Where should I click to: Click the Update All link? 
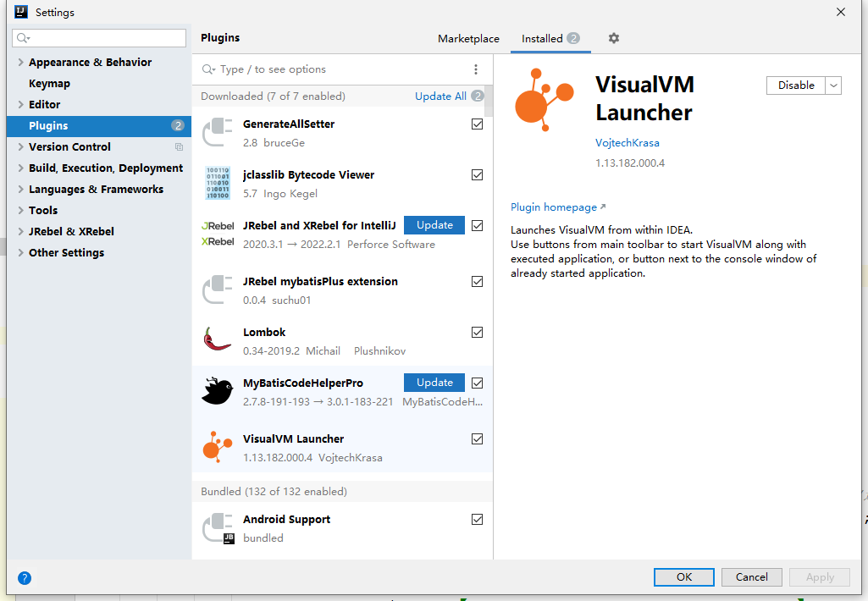[x=440, y=96]
